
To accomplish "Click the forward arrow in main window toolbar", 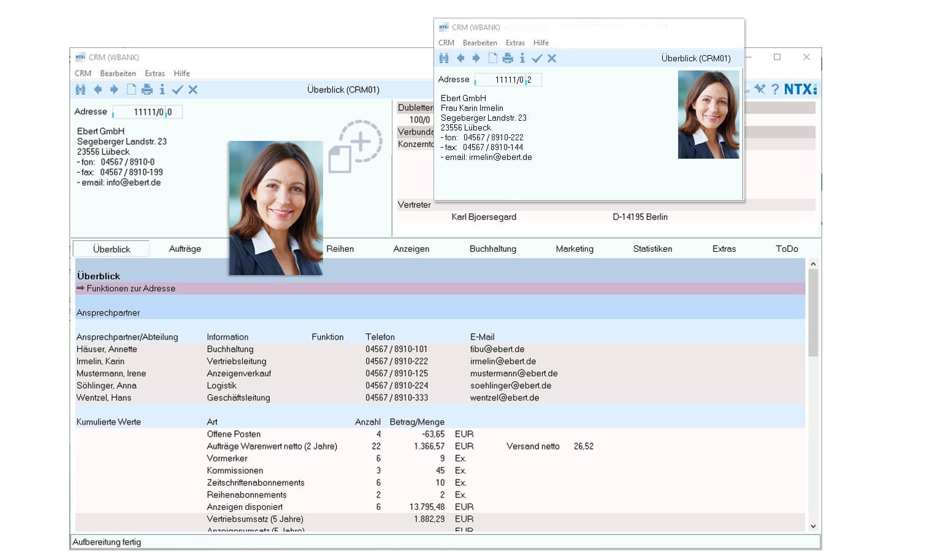I will click(114, 89).
